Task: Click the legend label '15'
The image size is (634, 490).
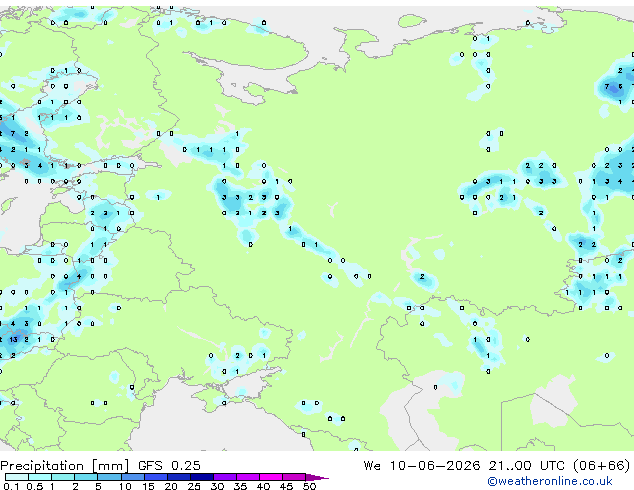Action: click(148, 486)
